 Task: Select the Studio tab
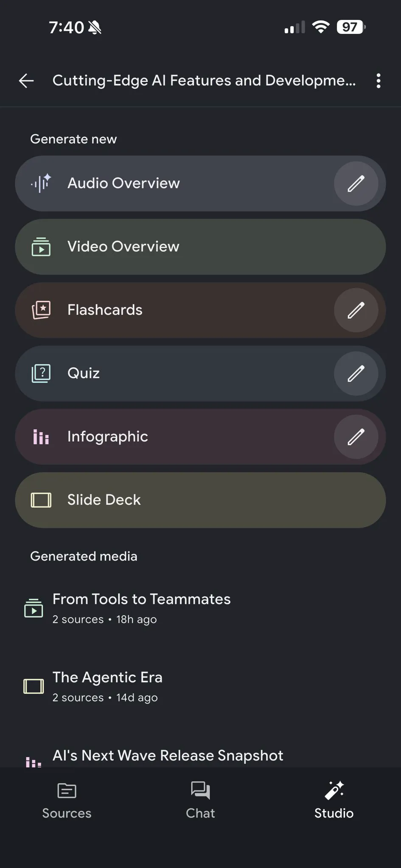[334, 800]
